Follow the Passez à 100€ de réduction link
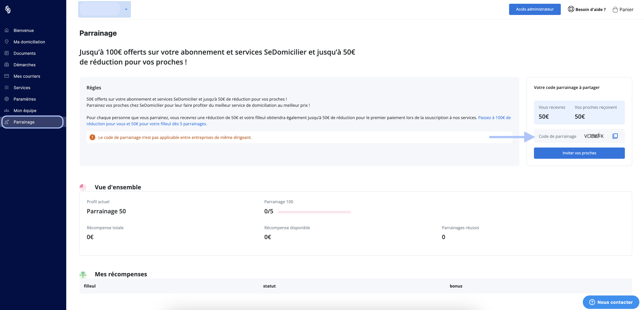 [298, 120]
